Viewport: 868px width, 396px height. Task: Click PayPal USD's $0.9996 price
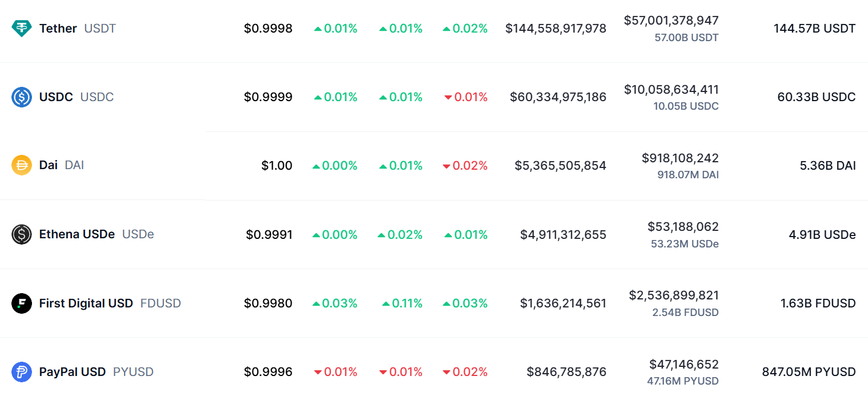268,372
